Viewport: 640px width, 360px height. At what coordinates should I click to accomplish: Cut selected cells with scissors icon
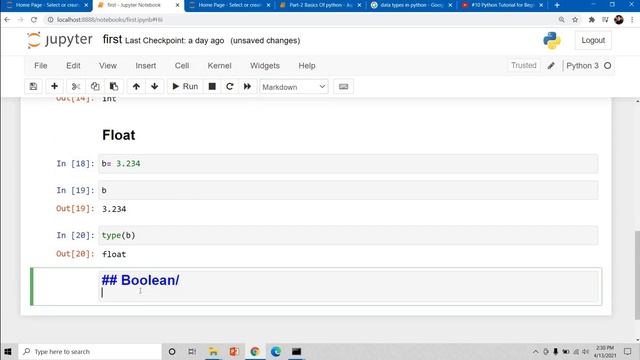tap(76, 87)
